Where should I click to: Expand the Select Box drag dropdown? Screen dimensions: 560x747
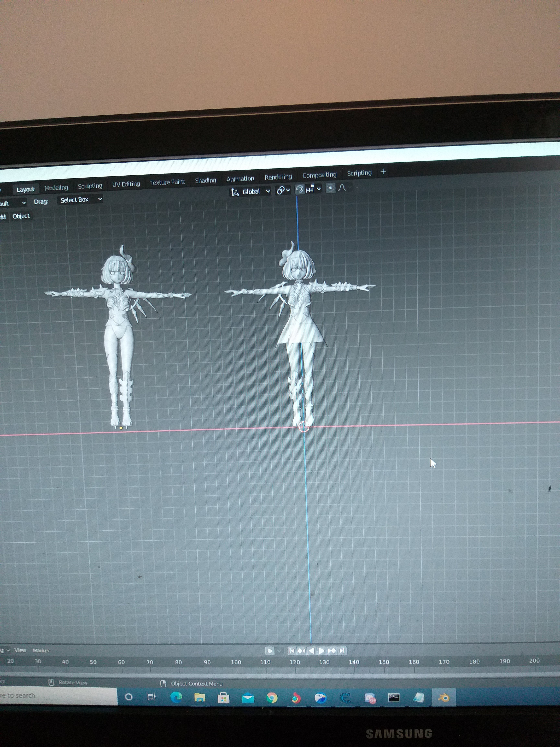[x=81, y=200]
